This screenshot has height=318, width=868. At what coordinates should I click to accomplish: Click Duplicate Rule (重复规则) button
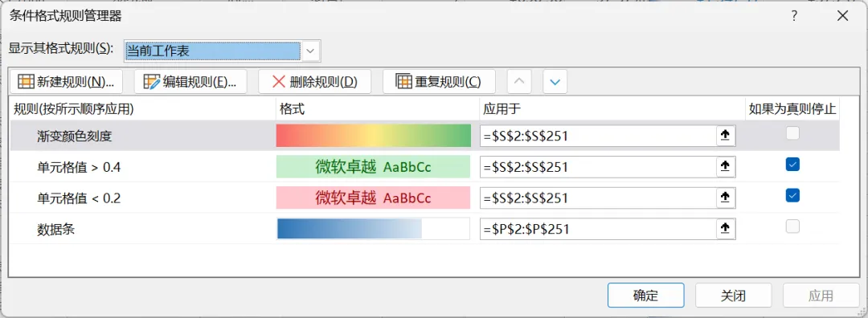click(x=439, y=82)
